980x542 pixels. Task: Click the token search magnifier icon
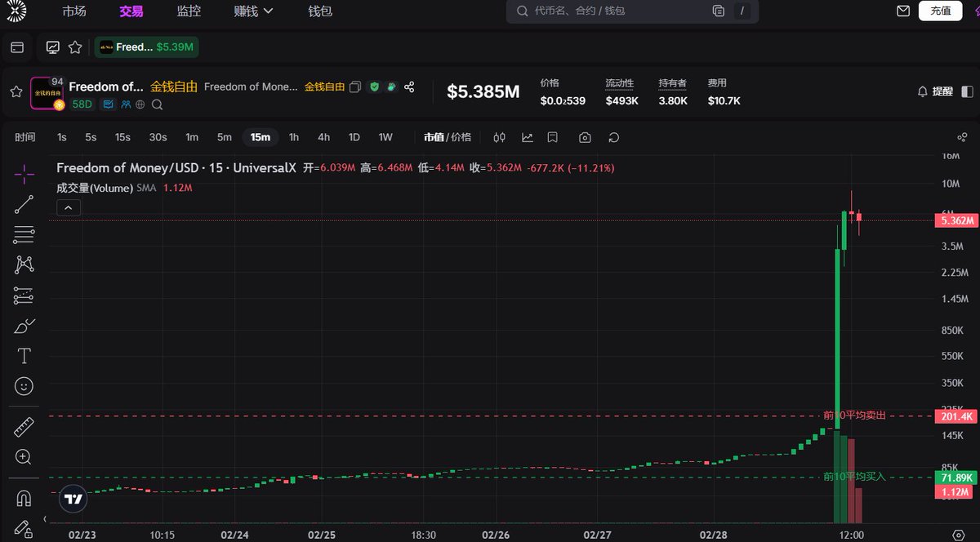pyautogui.click(x=158, y=104)
